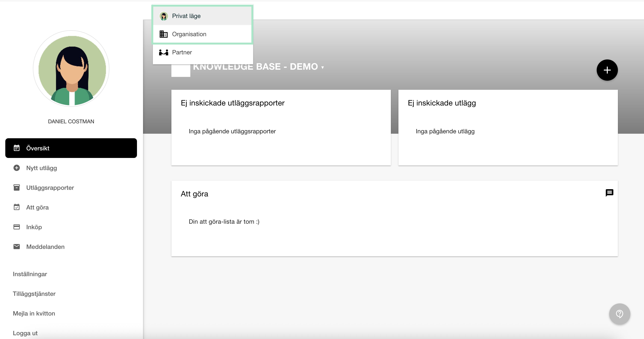Select Privat läge from the dropdown menu
The width and height of the screenshot is (644, 339).
(x=202, y=16)
